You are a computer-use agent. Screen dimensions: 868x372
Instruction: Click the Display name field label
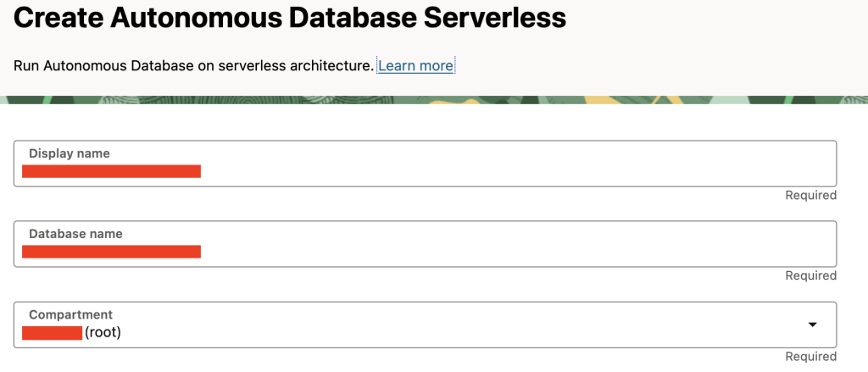[x=70, y=153]
